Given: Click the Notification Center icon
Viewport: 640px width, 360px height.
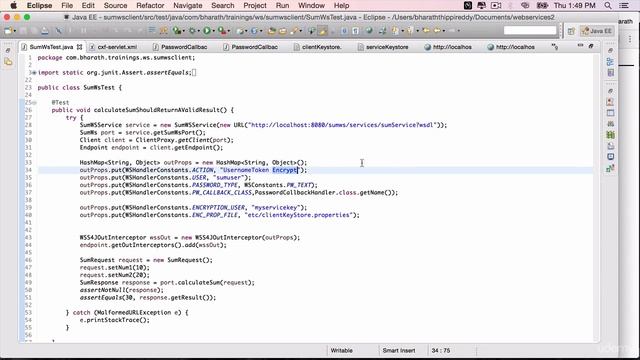Looking at the screenshot, I should (x=624, y=6).
